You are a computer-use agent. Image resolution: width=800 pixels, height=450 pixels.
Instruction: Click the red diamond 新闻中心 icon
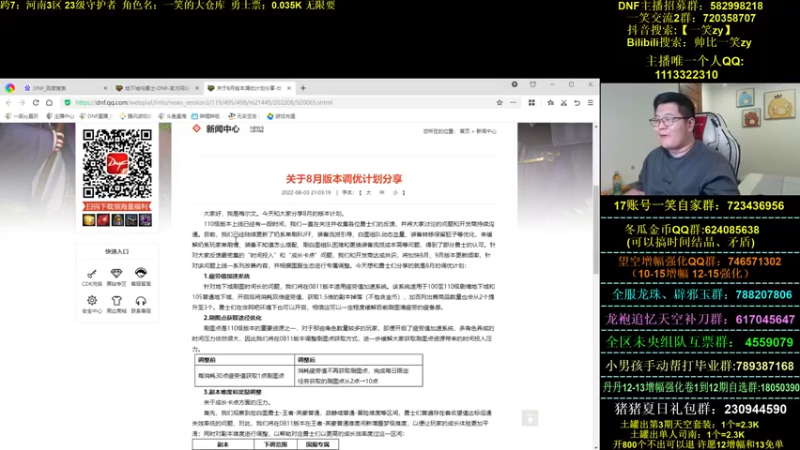[196, 129]
